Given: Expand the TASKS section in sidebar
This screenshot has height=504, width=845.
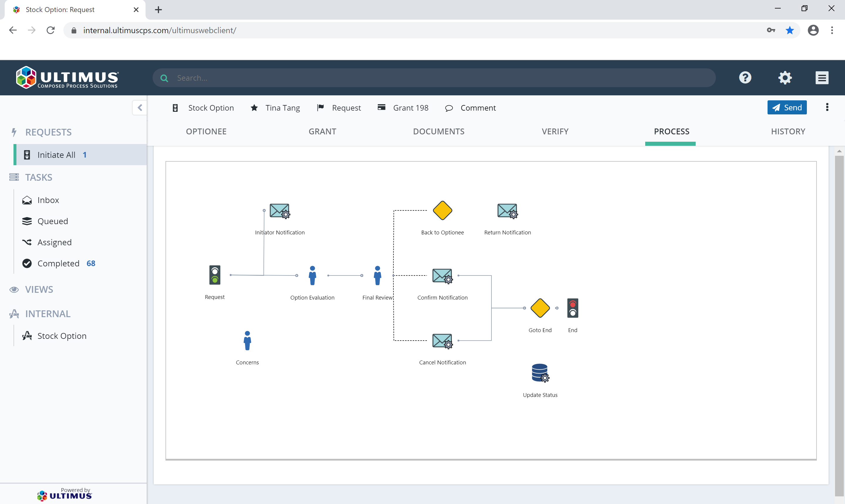Looking at the screenshot, I should tap(38, 177).
